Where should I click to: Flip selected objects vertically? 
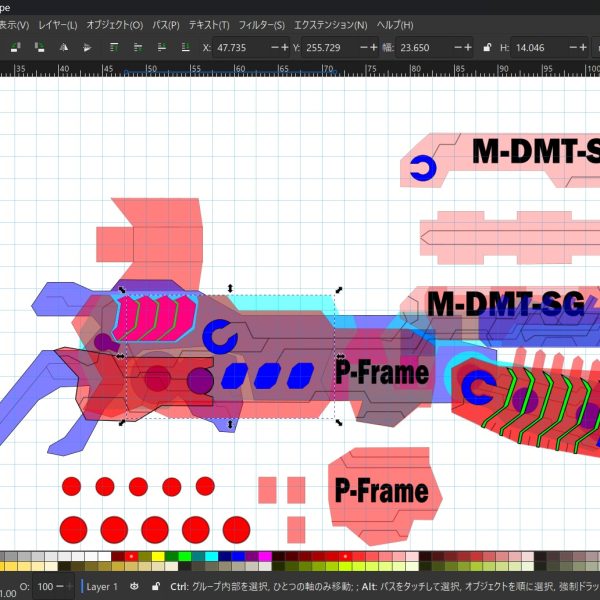87,47
